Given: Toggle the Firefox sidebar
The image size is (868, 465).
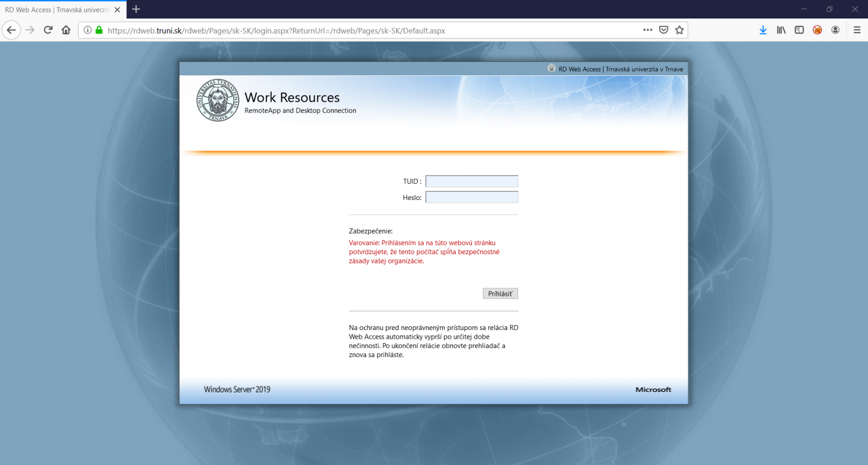Looking at the screenshot, I should (799, 30).
